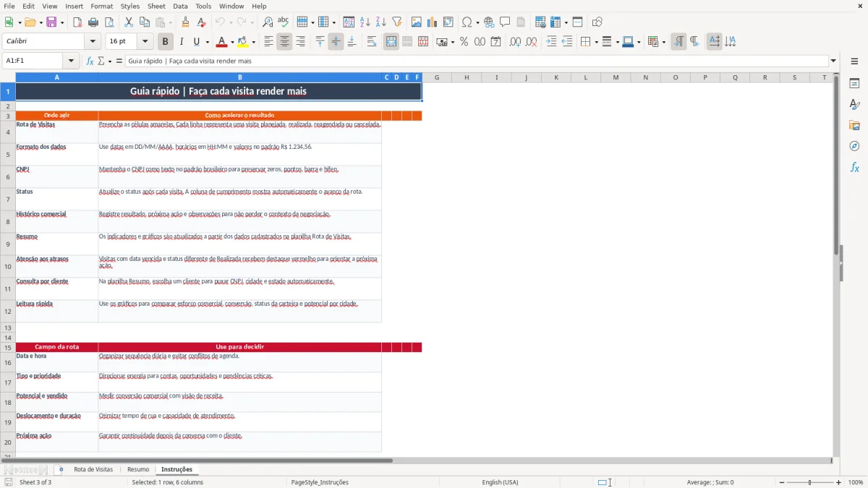
Task: Open Undo history dropdown arrow
Action: pyautogui.click(x=231, y=22)
